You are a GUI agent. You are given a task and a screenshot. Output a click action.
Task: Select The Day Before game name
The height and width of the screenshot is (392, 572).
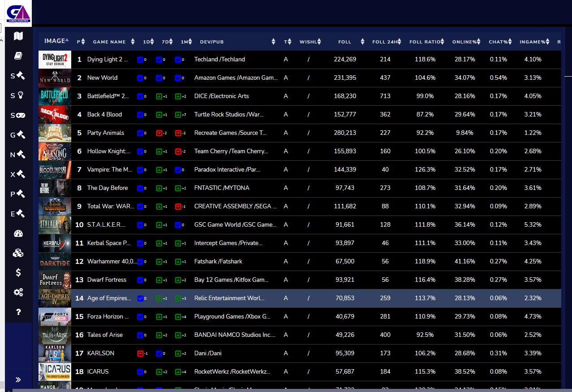click(x=108, y=188)
